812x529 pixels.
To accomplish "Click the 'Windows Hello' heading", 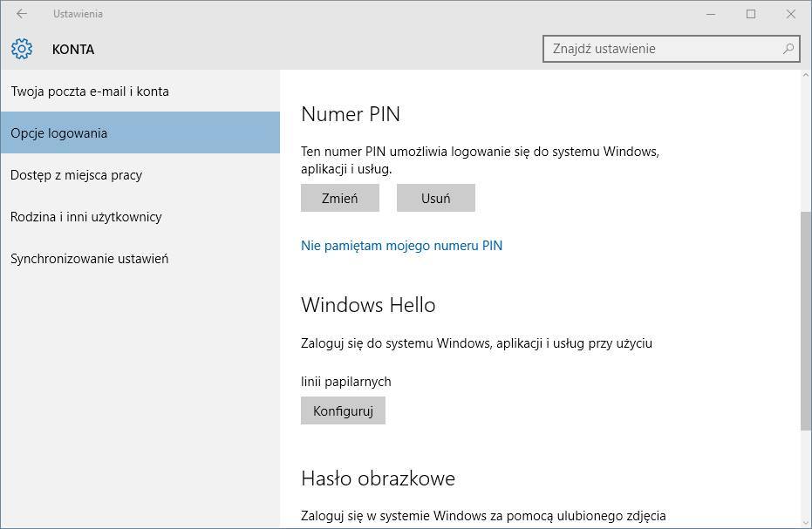I will [368, 305].
